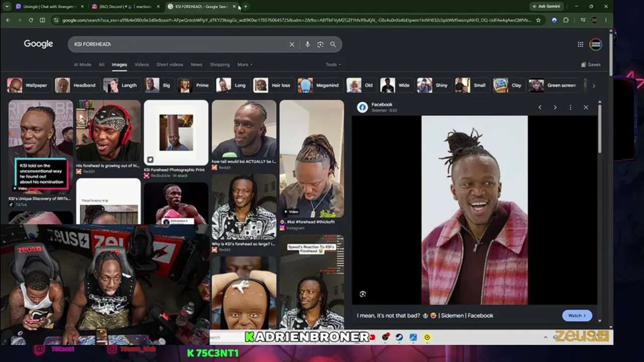Open the Instagram #ksi #forehead video result

click(x=312, y=165)
